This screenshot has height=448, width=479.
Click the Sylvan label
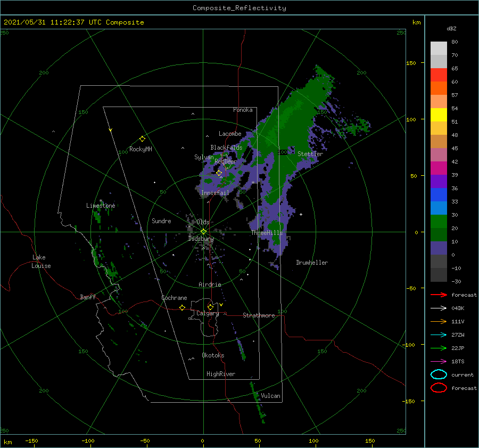click(204, 157)
